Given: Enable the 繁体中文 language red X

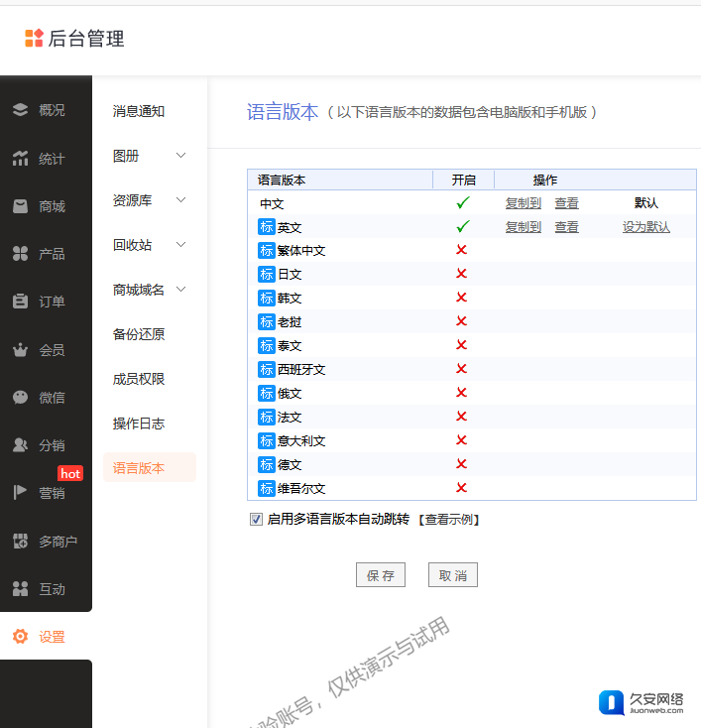Looking at the screenshot, I should 461,250.
